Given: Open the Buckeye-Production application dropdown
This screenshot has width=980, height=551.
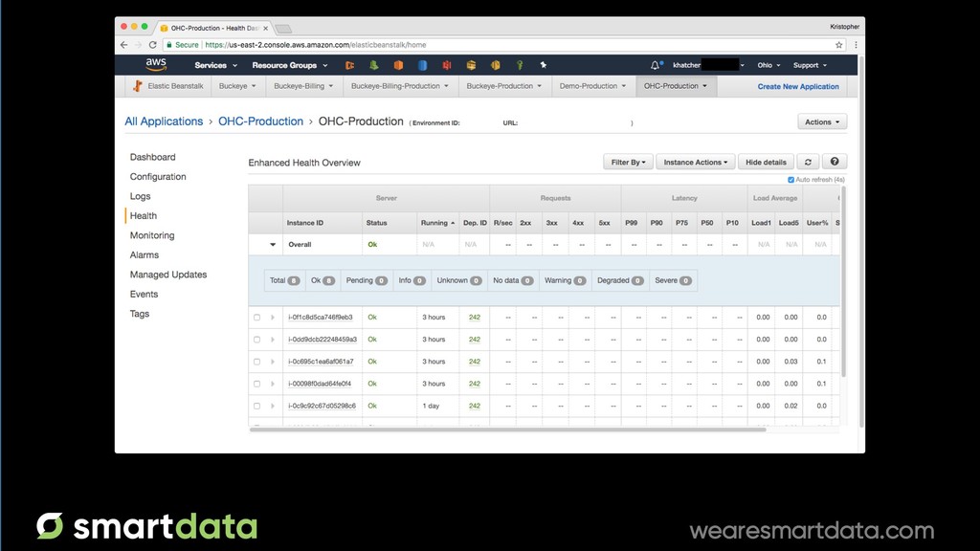Looking at the screenshot, I should (503, 86).
